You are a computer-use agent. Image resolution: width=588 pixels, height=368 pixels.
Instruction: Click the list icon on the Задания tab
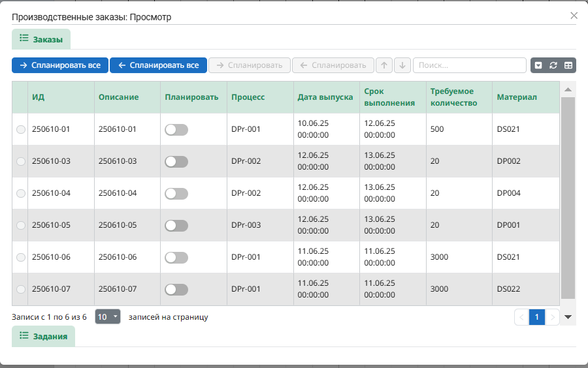[24, 335]
